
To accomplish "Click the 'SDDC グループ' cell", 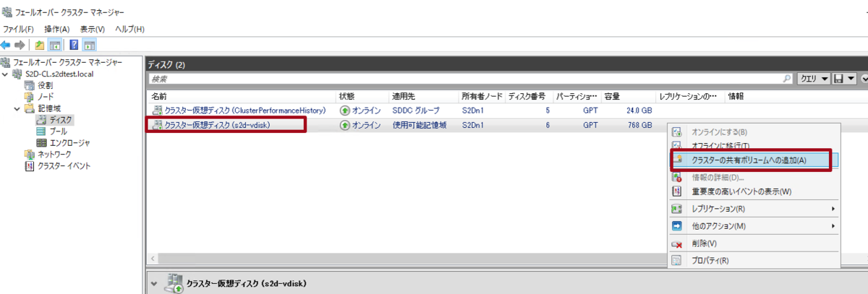I will [416, 111].
